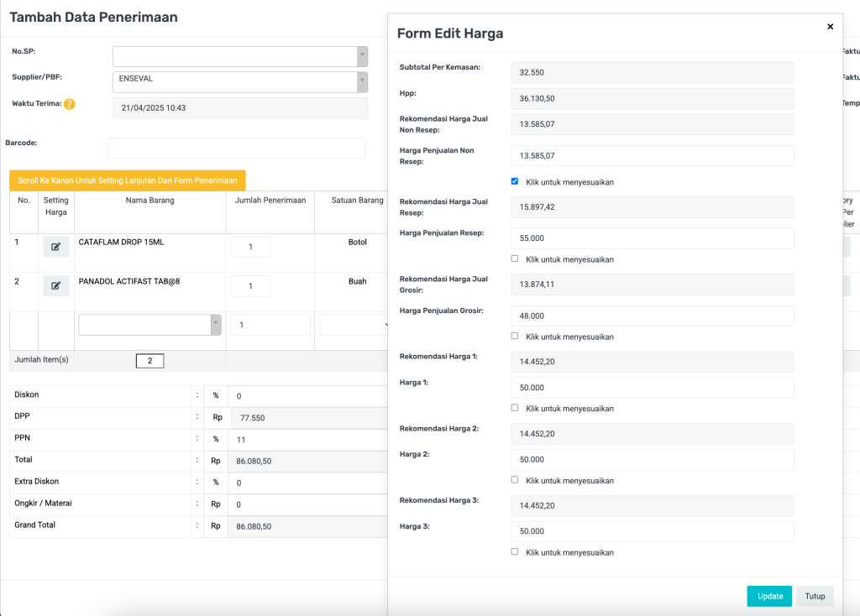Close the Form Edit Harga dialog with X
Image resolution: width=860 pixels, height=616 pixels.
(830, 27)
